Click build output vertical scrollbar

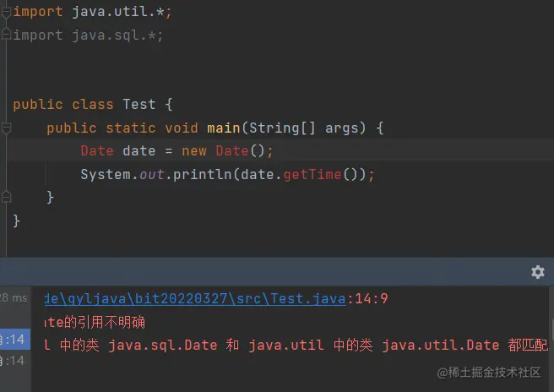(x=551, y=329)
